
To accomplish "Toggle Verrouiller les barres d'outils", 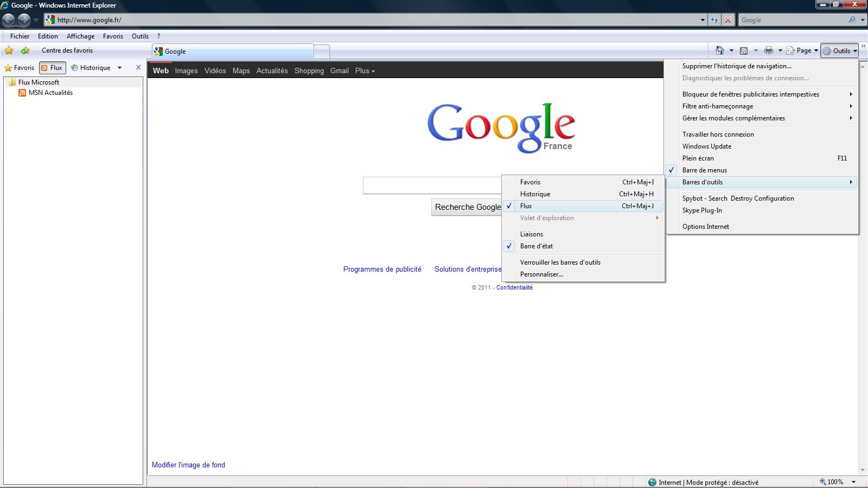I will point(583,262).
